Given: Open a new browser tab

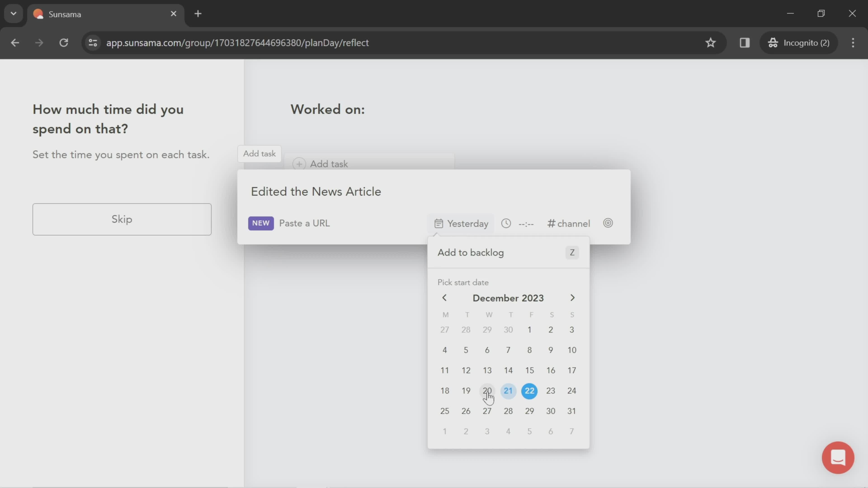Looking at the screenshot, I should pyautogui.click(x=198, y=14).
